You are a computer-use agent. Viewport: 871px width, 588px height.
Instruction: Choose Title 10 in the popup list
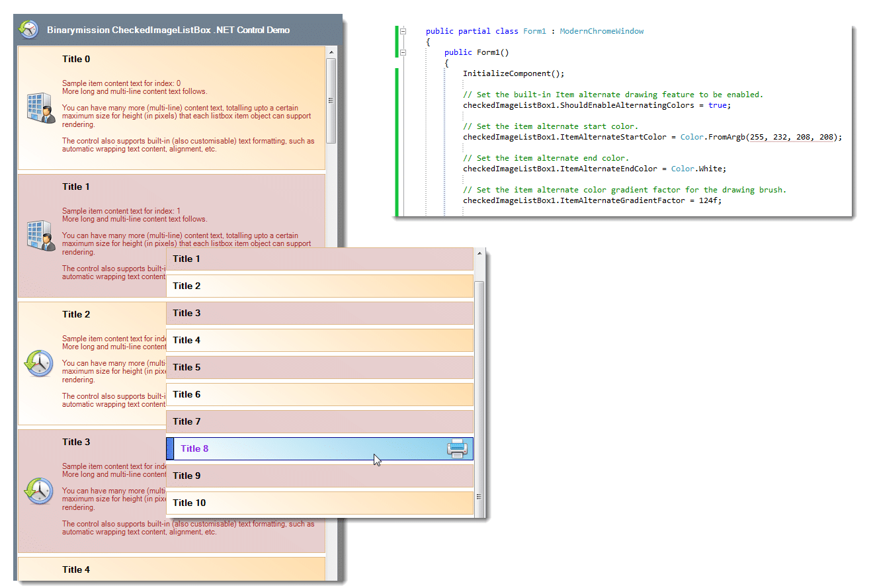tap(319, 503)
